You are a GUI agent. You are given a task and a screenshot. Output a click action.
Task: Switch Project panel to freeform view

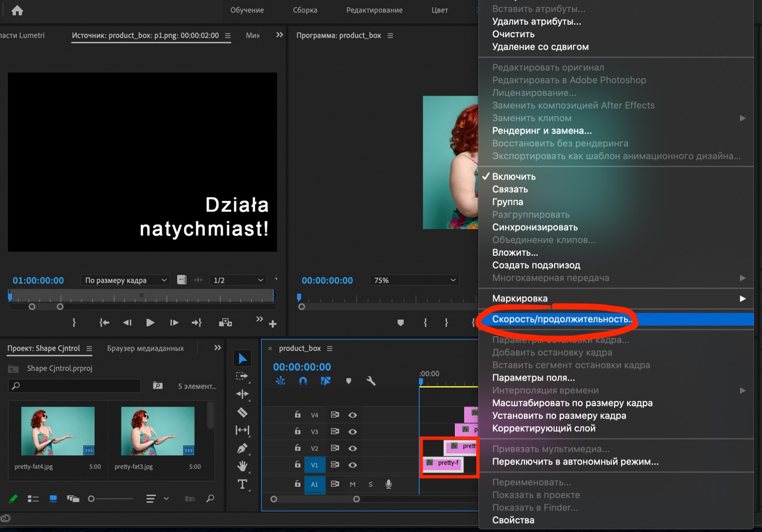click(x=73, y=499)
